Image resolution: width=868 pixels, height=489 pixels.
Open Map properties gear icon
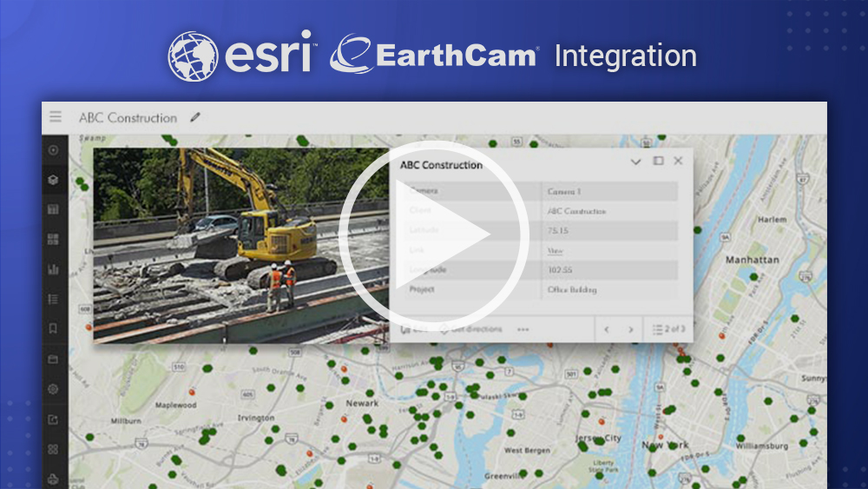coord(53,389)
